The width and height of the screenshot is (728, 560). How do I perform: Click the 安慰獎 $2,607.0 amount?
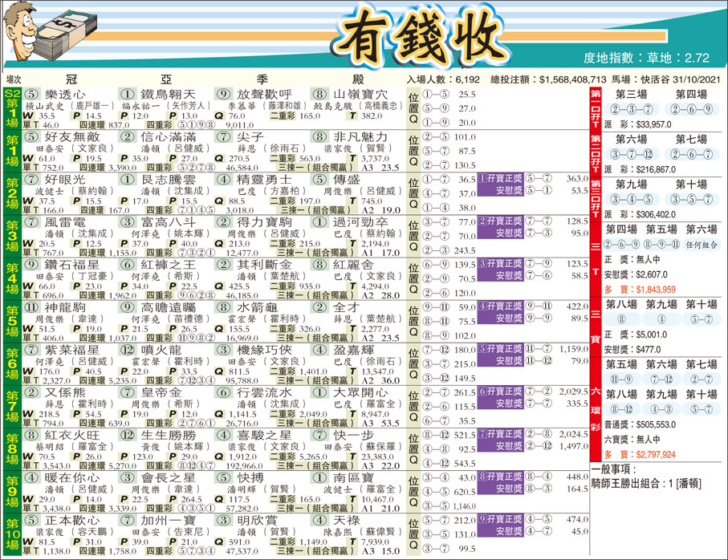click(x=636, y=274)
